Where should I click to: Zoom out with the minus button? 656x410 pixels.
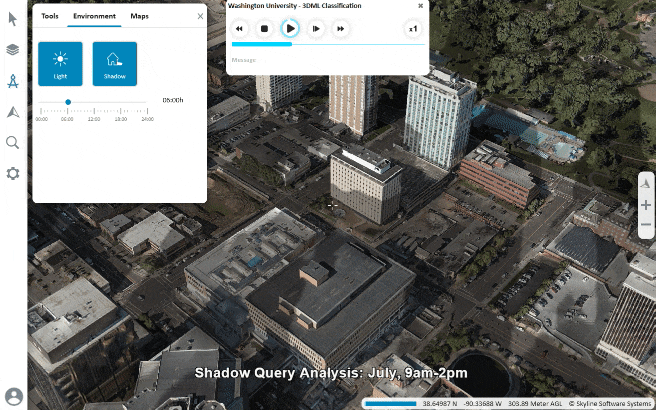(646, 225)
